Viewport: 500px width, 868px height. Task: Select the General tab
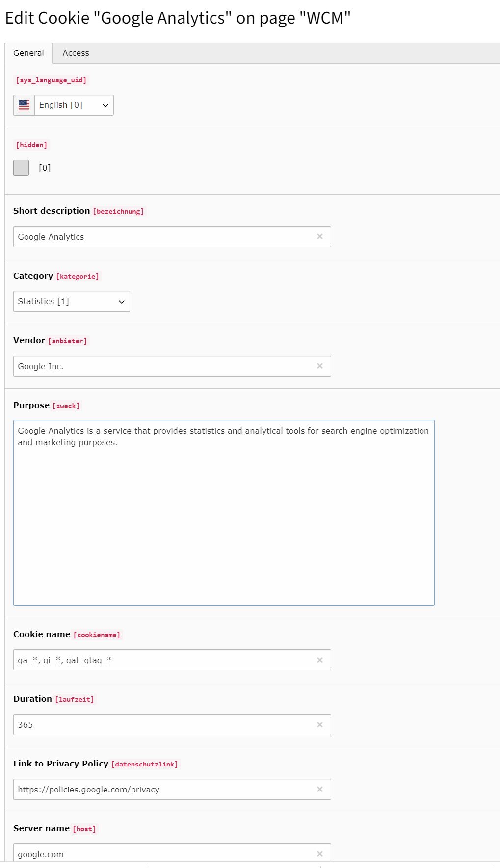[28, 53]
